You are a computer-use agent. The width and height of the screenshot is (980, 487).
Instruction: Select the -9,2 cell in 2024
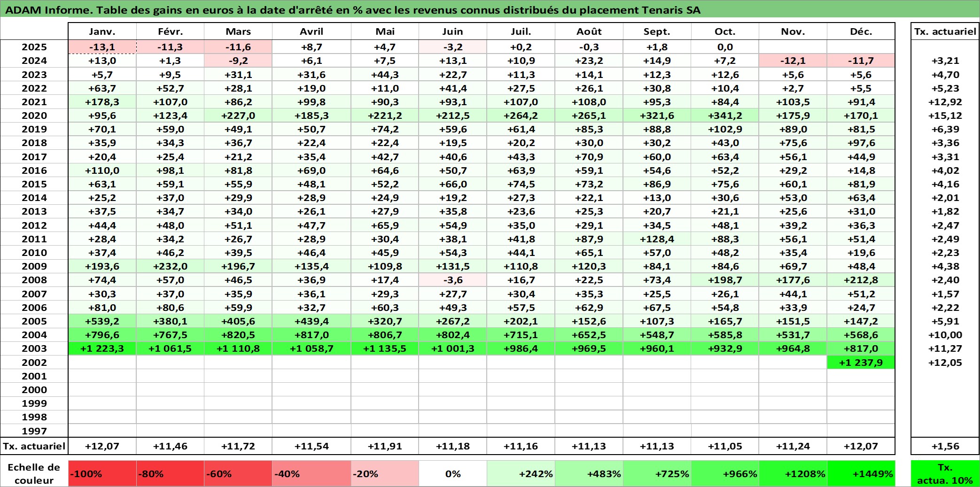coord(238,61)
